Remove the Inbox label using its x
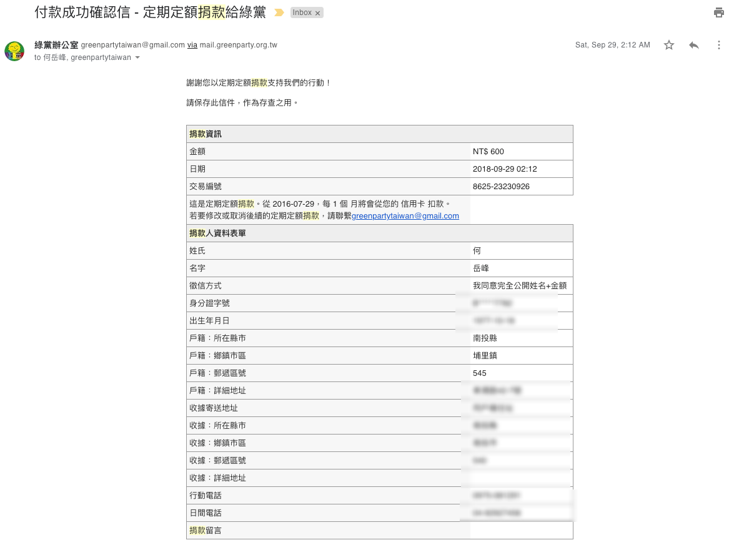Screen dimensions: 729x560 click(317, 13)
